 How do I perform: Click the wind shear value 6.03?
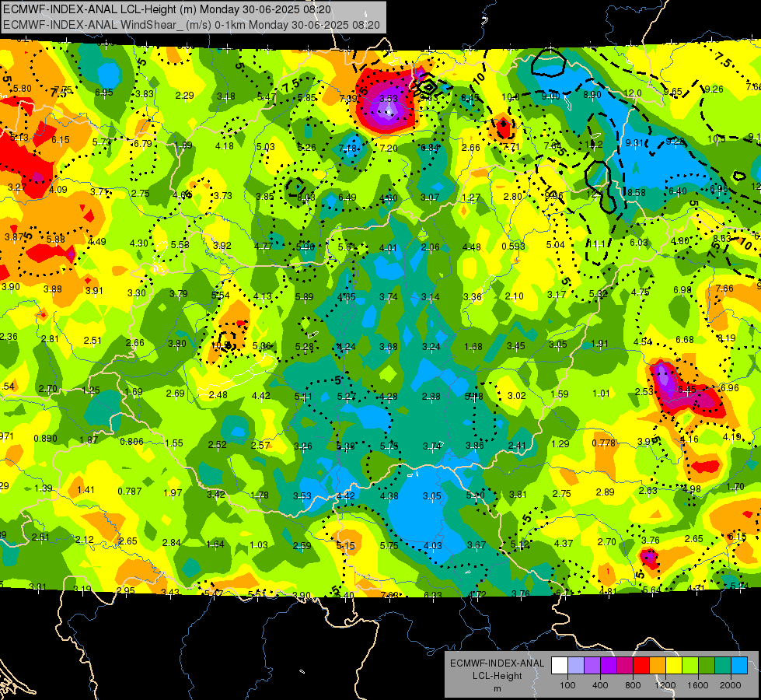[639, 243]
